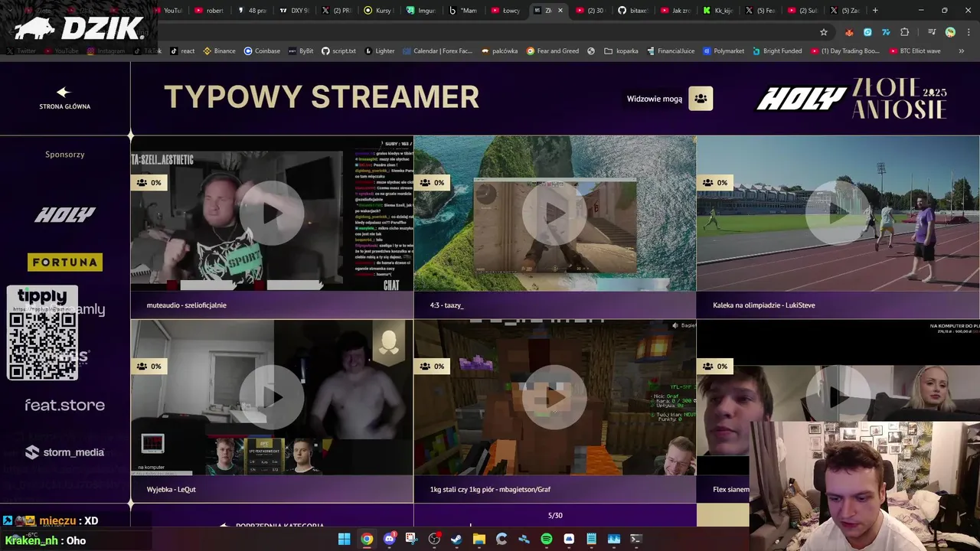Viewport: 980px width, 551px height.
Task: Open a new browser tab
Action: pos(875,10)
